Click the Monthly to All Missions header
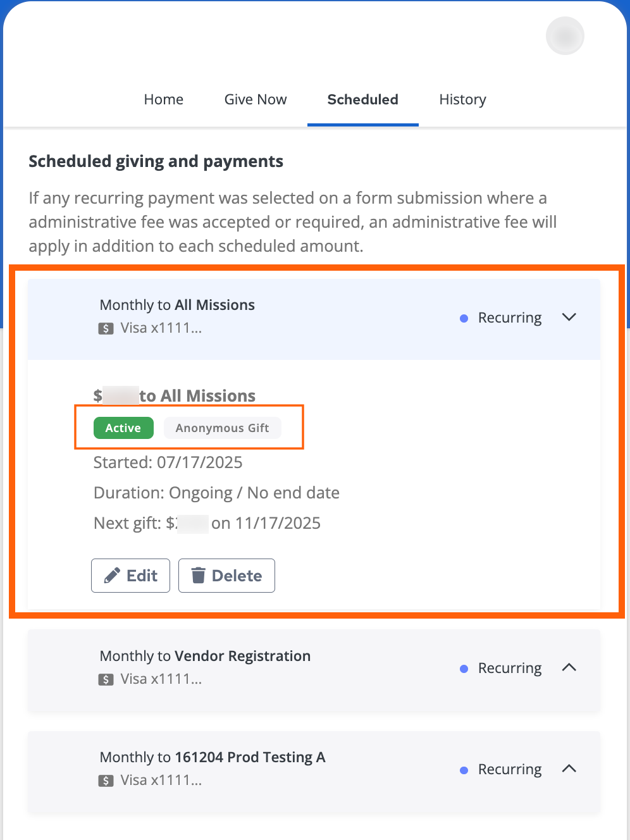The width and height of the screenshot is (630, 840). point(177,305)
